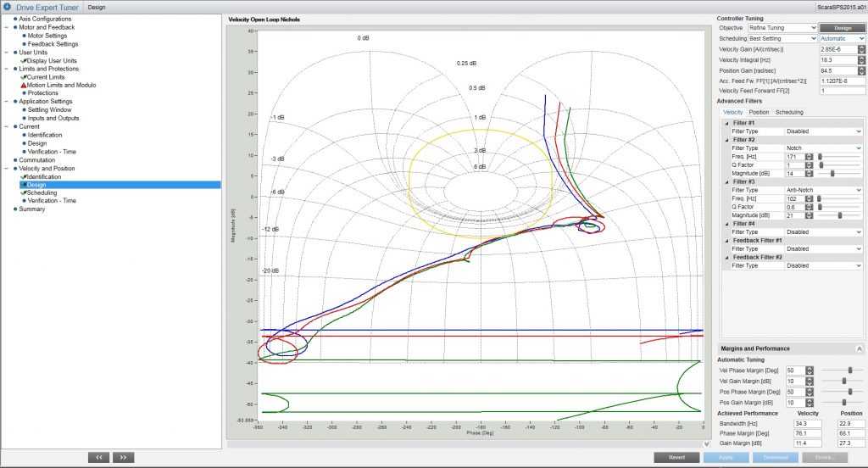Click the previous page double-arrow button
The height and width of the screenshot is (468, 868).
pyautogui.click(x=99, y=457)
